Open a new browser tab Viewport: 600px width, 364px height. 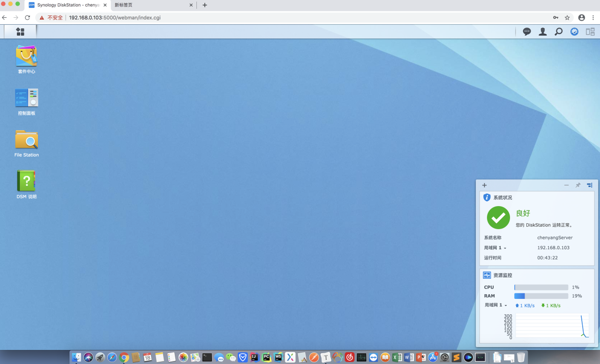[x=205, y=5]
